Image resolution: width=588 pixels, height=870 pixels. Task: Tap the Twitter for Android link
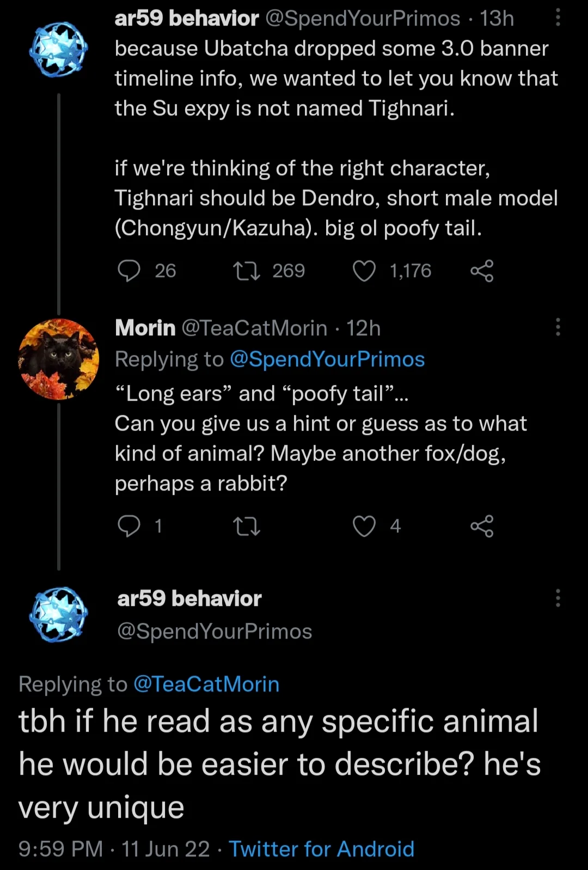click(x=321, y=849)
